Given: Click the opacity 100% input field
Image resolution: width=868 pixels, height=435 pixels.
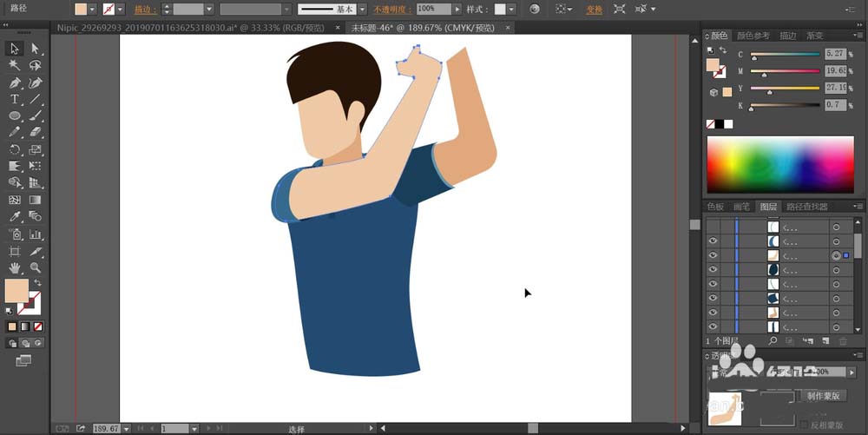Looking at the screenshot, I should click(433, 9).
